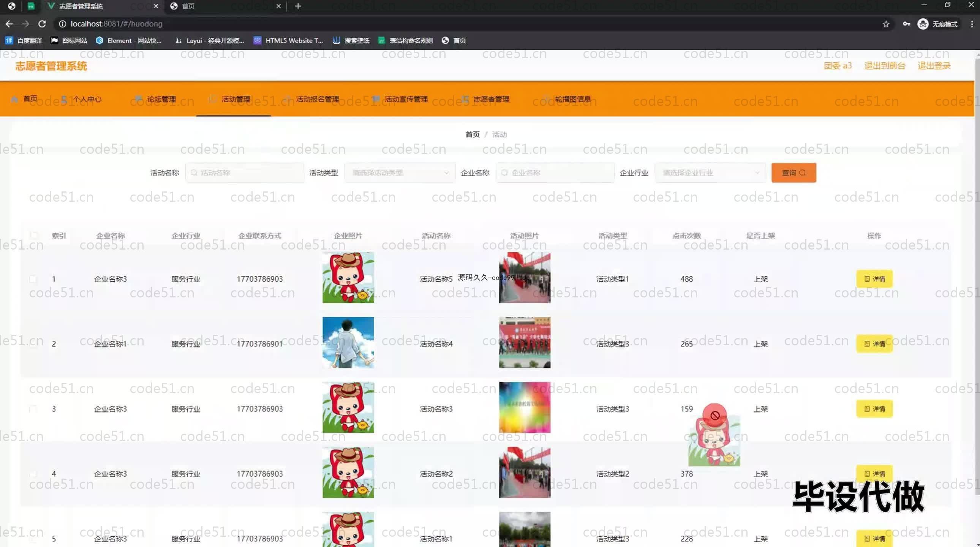Open the browser three-dot menu
Screen dimensions: 980x547
tap(972, 24)
